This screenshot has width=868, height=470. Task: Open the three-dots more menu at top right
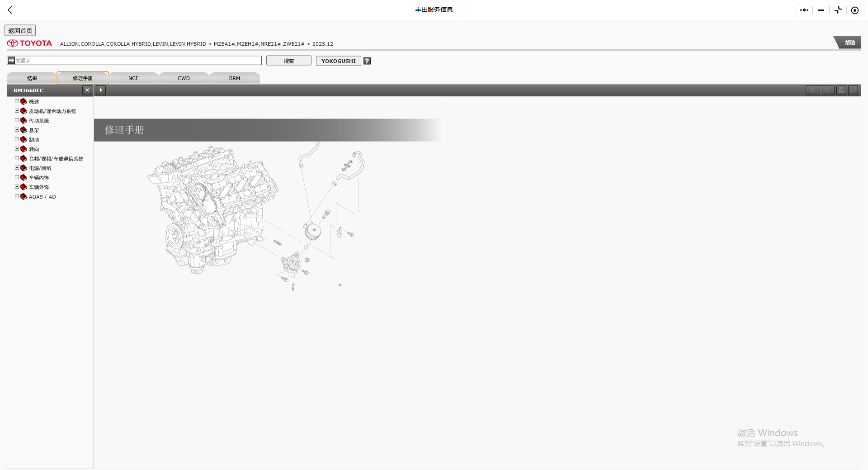804,10
